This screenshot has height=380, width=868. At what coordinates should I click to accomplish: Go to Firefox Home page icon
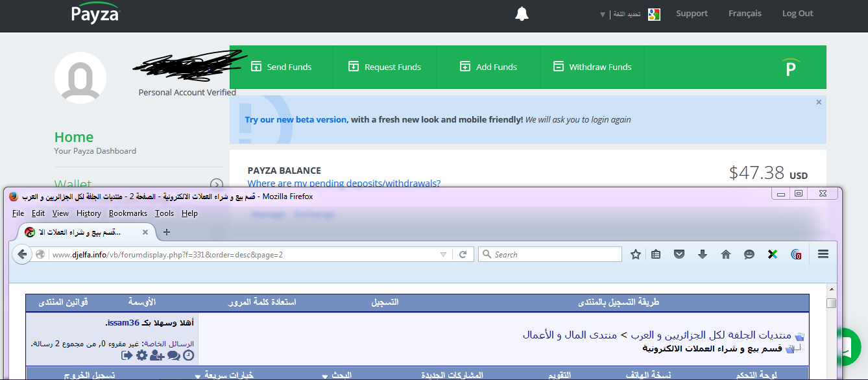click(x=726, y=255)
